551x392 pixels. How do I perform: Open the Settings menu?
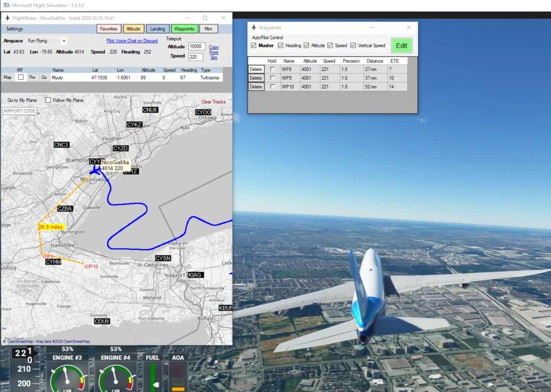pos(14,29)
